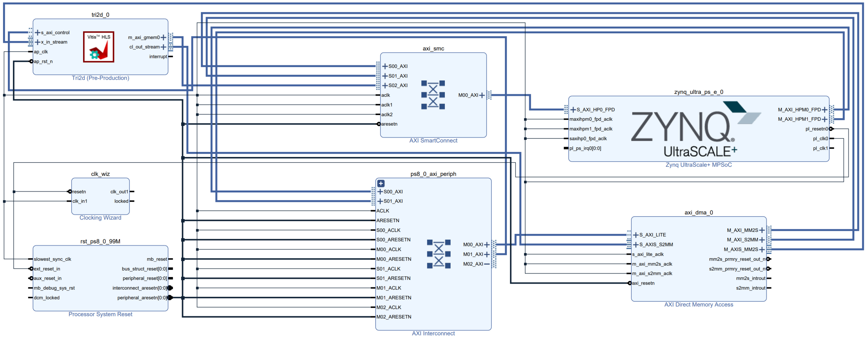Click the SmartConnect crossbar icon in axi_smc

[433, 95]
